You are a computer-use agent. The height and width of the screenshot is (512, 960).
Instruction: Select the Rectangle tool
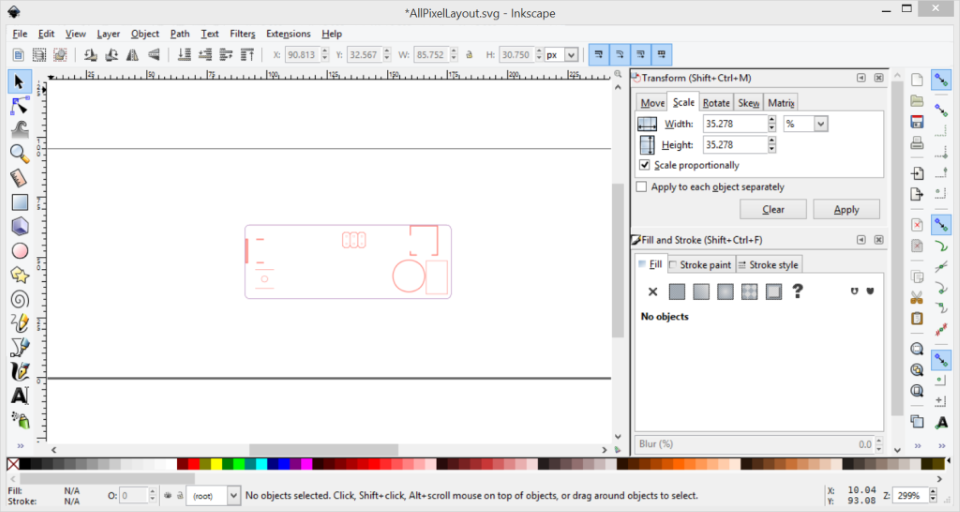click(19, 202)
